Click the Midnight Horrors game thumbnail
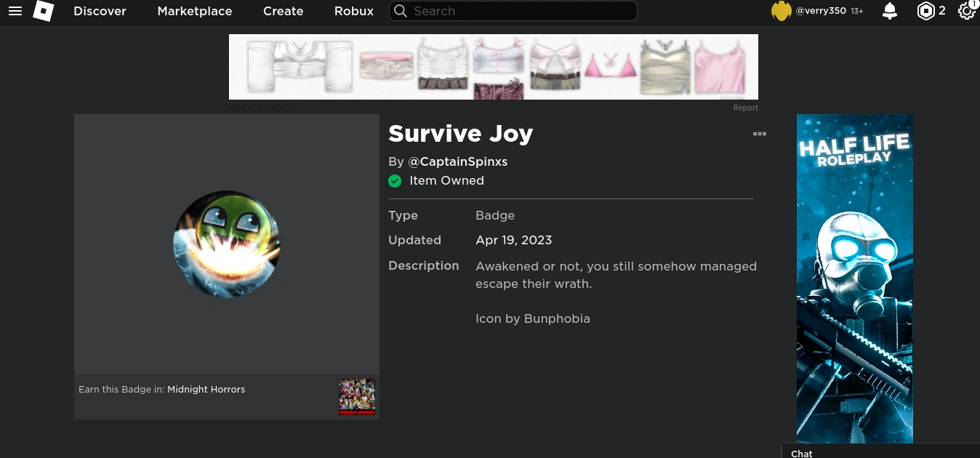980x458 pixels. (x=357, y=397)
